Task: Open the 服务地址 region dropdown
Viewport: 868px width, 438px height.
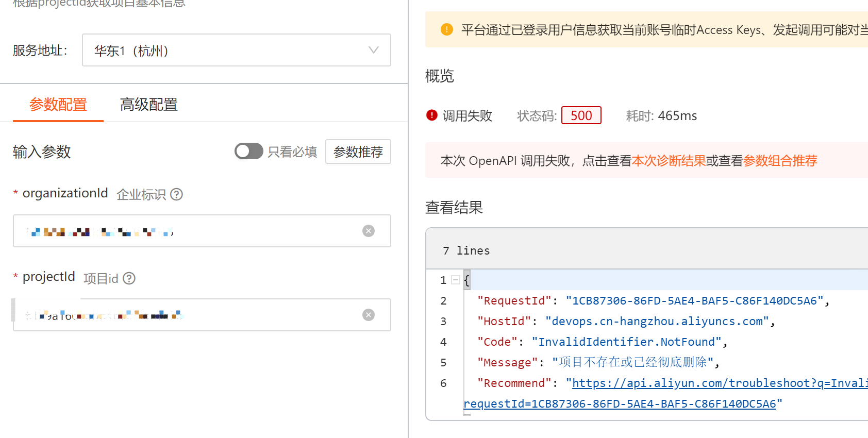Action: click(x=236, y=50)
